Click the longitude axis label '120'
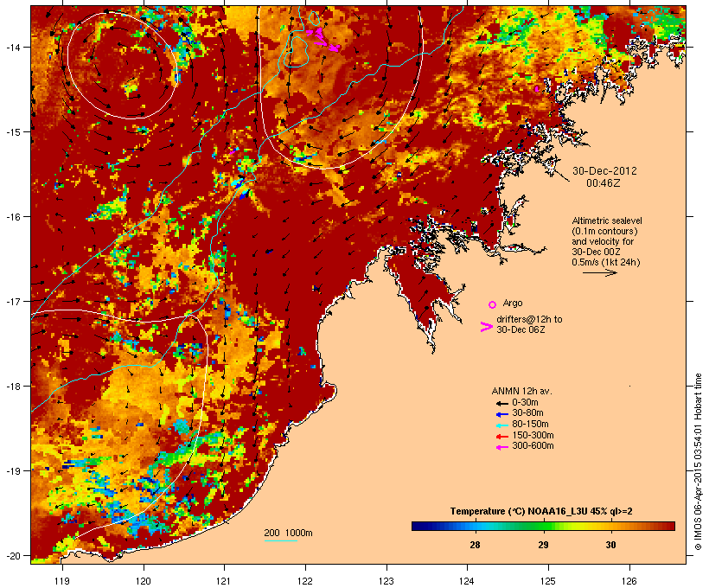Viewport: 709px width, 588px height. click(x=144, y=581)
